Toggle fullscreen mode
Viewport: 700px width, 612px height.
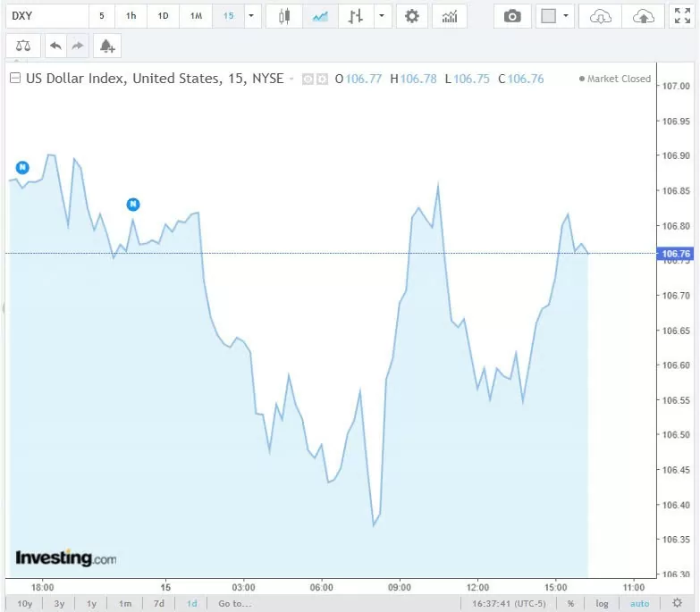682,16
